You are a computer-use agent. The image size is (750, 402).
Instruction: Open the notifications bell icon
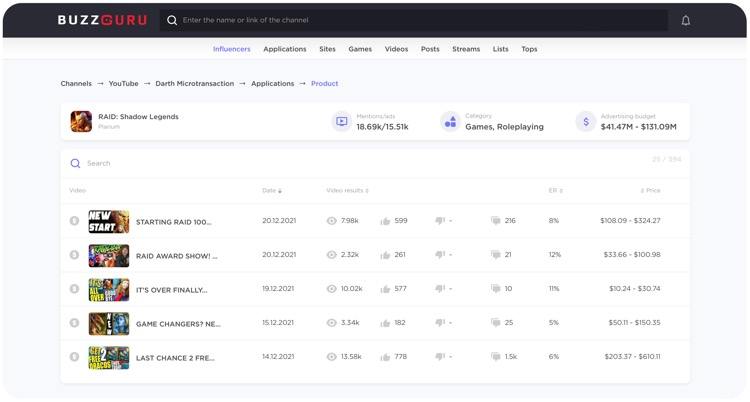pyautogui.click(x=685, y=20)
